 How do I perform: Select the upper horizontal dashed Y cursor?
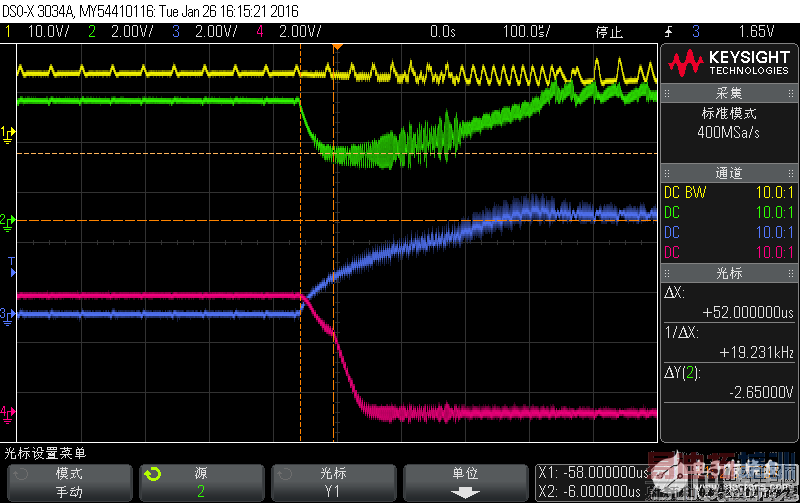[x=337, y=153]
